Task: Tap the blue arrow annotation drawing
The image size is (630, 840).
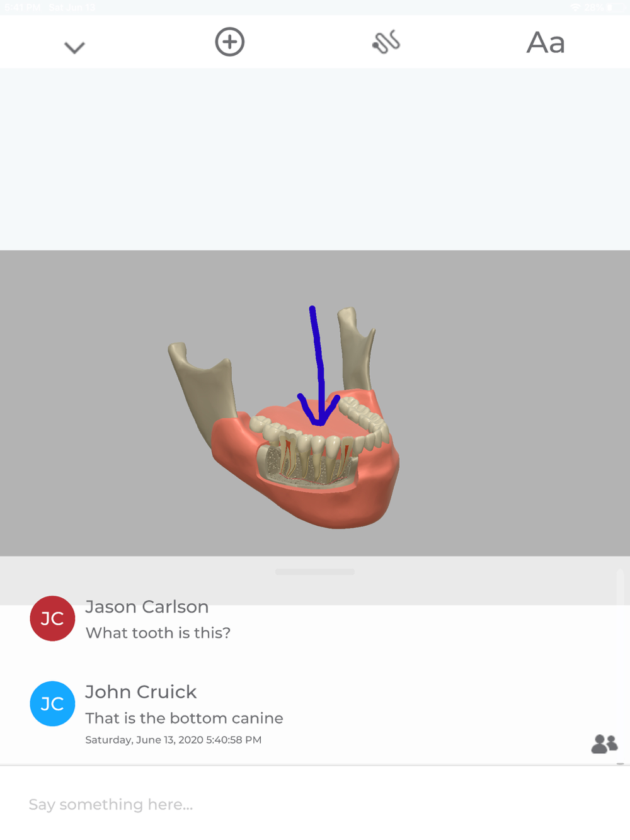Action: pyautogui.click(x=319, y=366)
